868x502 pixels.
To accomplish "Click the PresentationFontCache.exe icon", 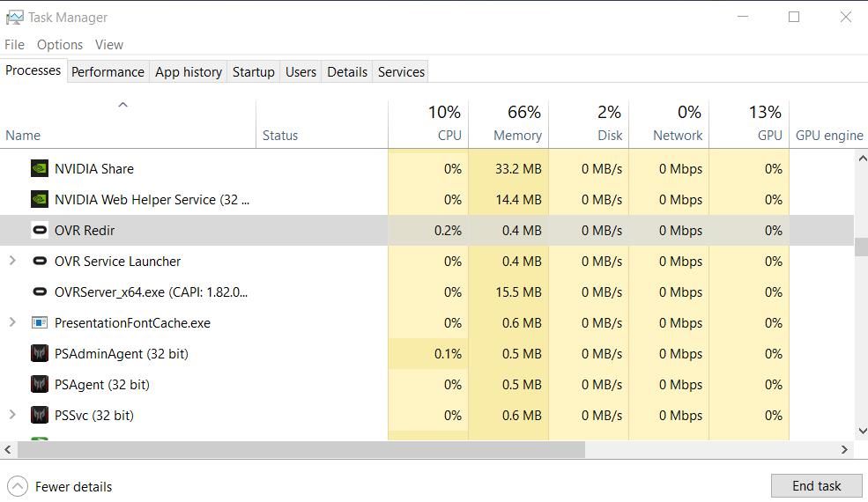I will tap(39, 323).
